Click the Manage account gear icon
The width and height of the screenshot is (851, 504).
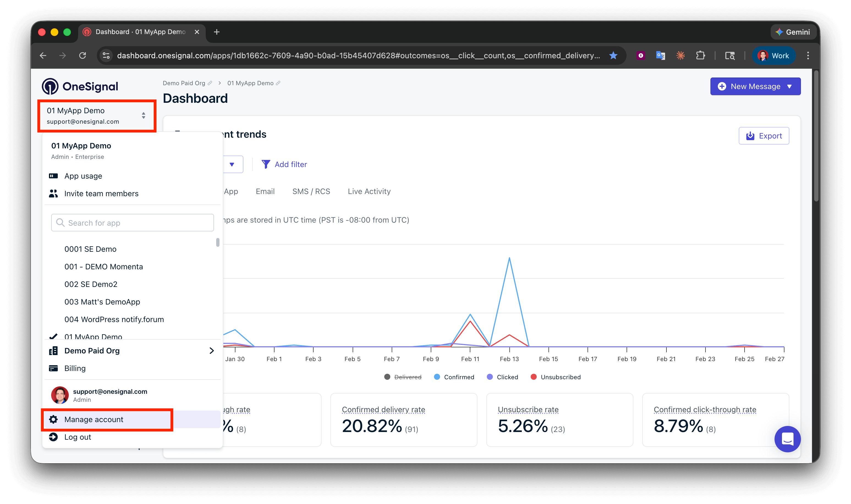(x=53, y=419)
